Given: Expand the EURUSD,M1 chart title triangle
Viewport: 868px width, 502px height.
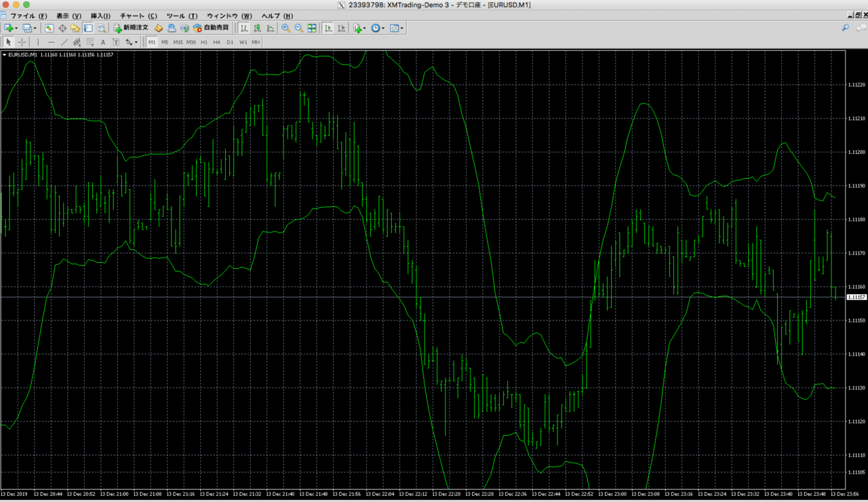Looking at the screenshot, I should tap(4, 55).
